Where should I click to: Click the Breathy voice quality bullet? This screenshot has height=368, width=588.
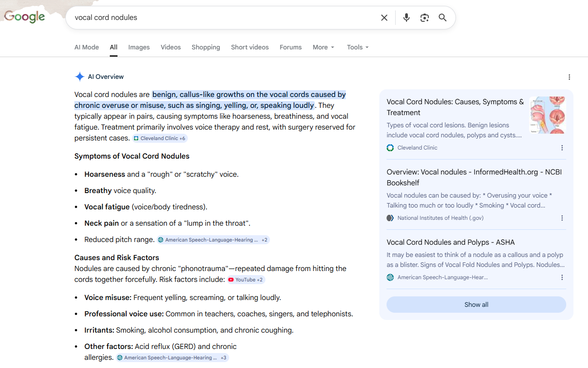click(120, 191)
